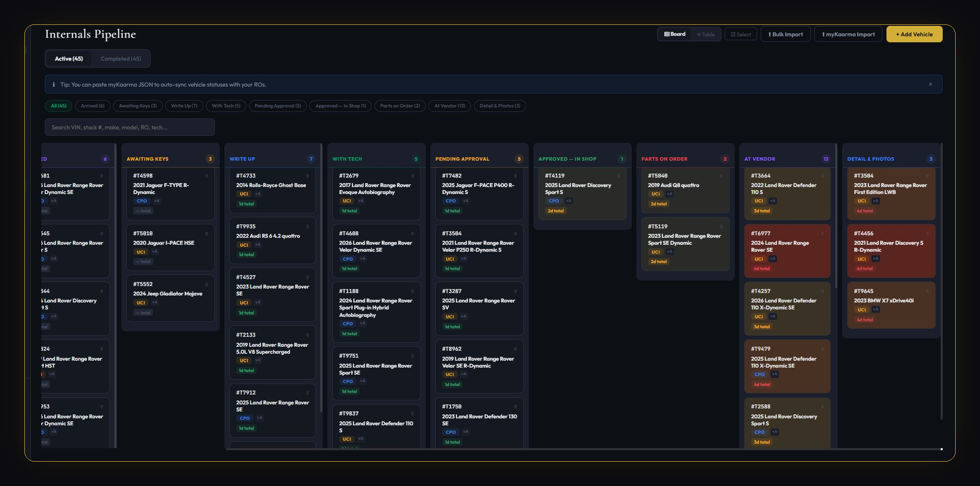The image size is (980, 486).
Task: Dismiss the myKaarma JSON tip banner
Action: 930,84
